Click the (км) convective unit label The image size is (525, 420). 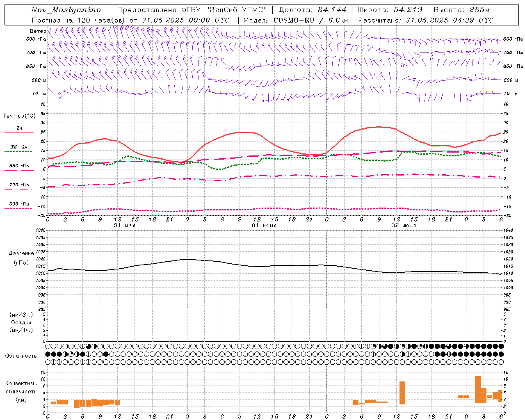[21, 399]
